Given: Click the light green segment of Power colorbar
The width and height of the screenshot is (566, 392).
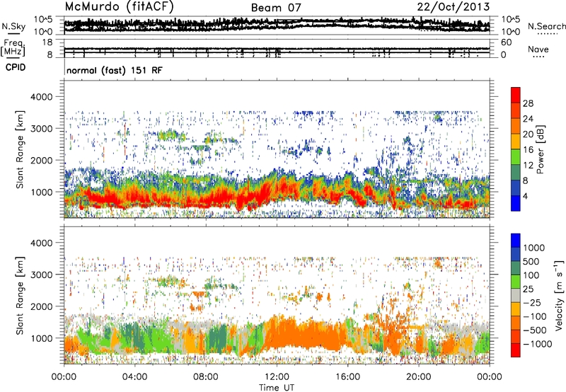Looking at the screenshot, I should [x=516, y=156].
